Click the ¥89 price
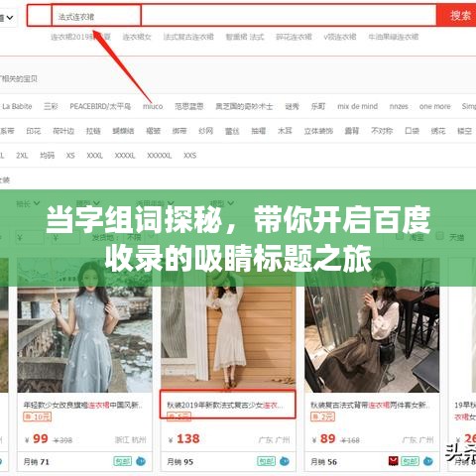Screen dimensions: 476x476 (324, 439)
